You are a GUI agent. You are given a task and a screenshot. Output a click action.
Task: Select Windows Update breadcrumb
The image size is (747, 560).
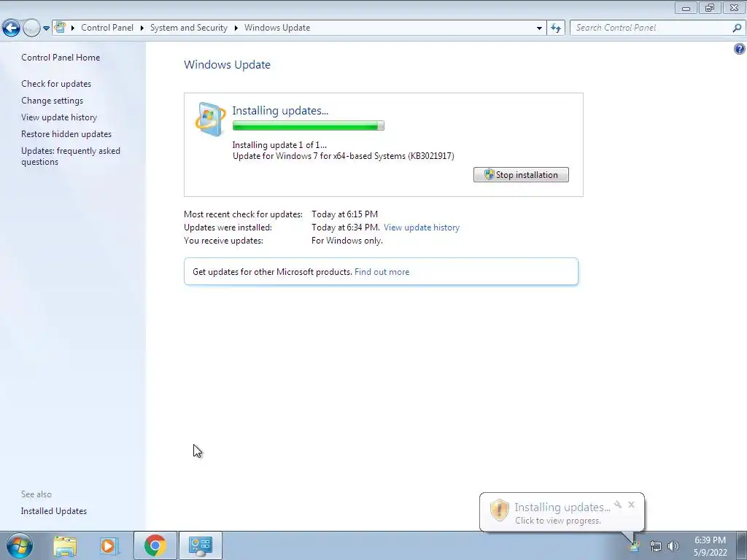[277, 28]
